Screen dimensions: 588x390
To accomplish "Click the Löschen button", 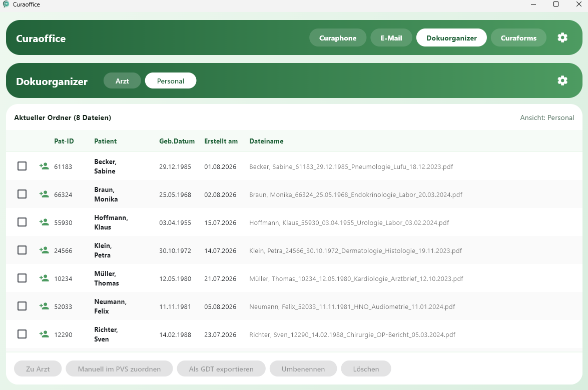I will (366, 369).
